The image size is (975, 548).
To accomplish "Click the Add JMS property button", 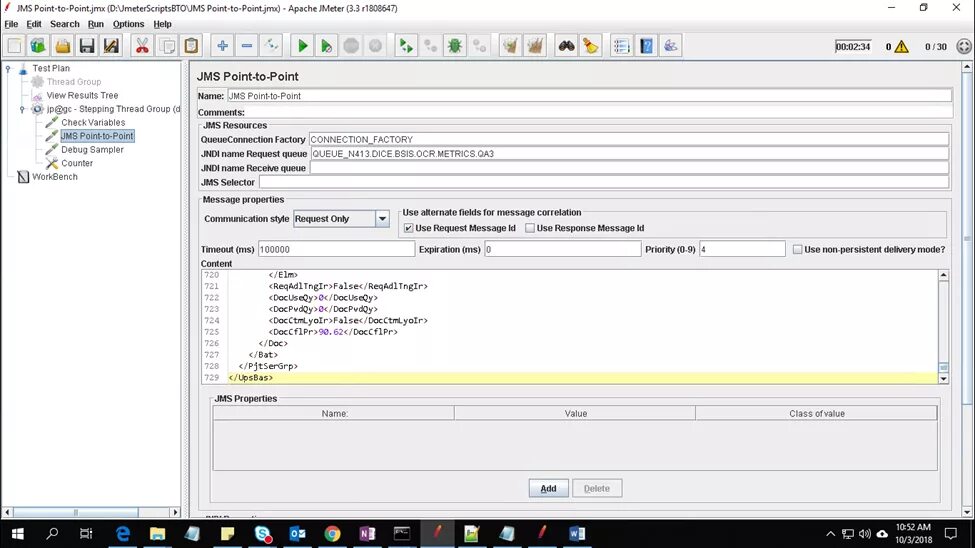I will pos(548,488).
